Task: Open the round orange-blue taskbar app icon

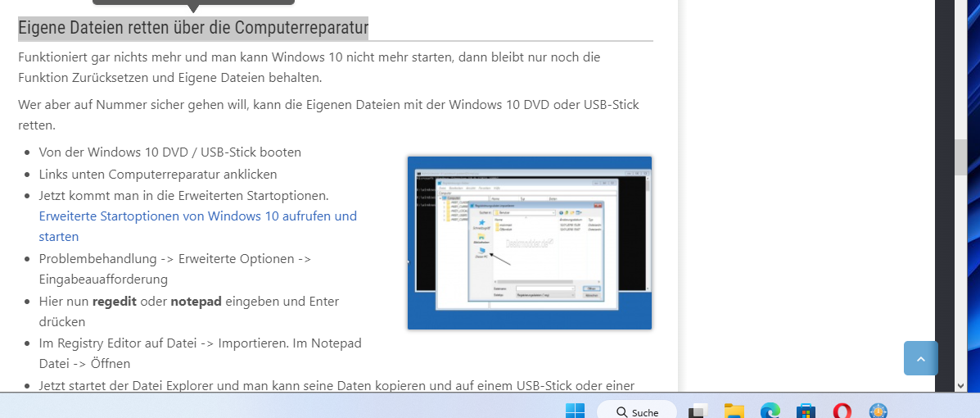Action: pos(878,411)
